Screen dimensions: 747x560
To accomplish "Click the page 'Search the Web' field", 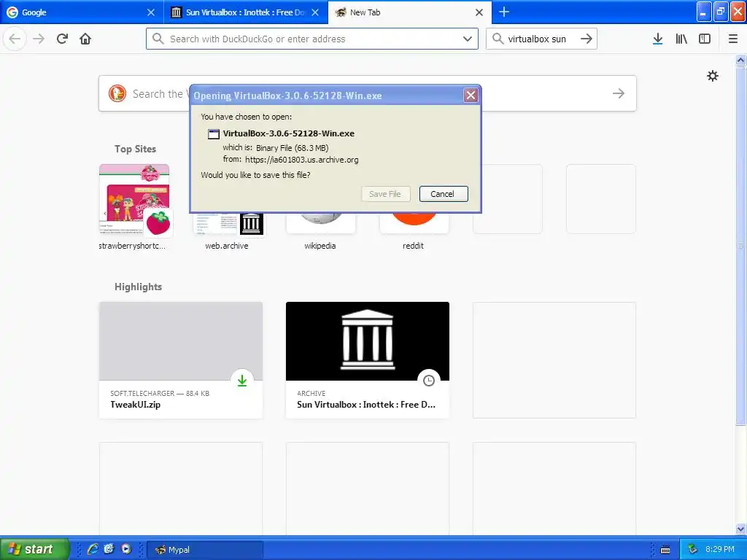I will click(x=368, y=93).
